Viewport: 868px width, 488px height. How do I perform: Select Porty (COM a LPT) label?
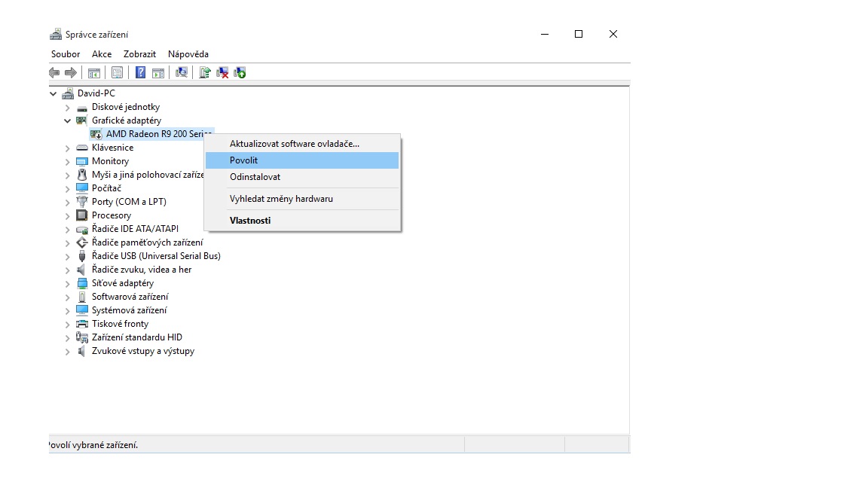click(x=129, y=202)
